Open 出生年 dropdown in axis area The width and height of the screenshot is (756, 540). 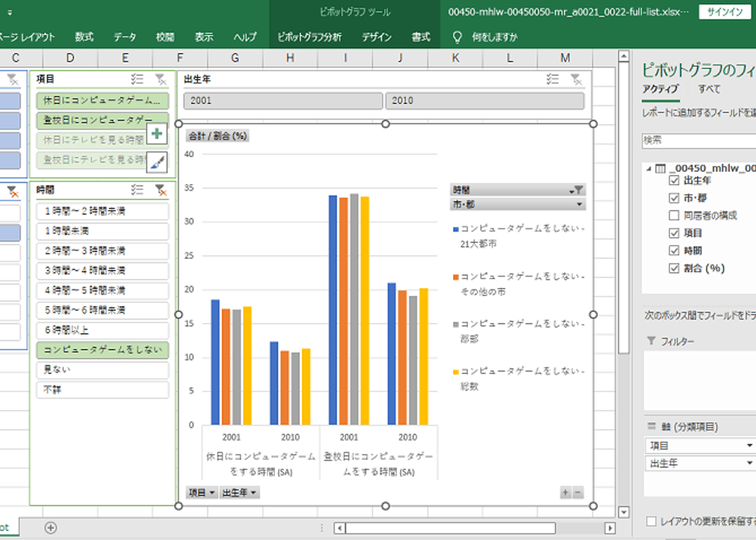point(749,463)
